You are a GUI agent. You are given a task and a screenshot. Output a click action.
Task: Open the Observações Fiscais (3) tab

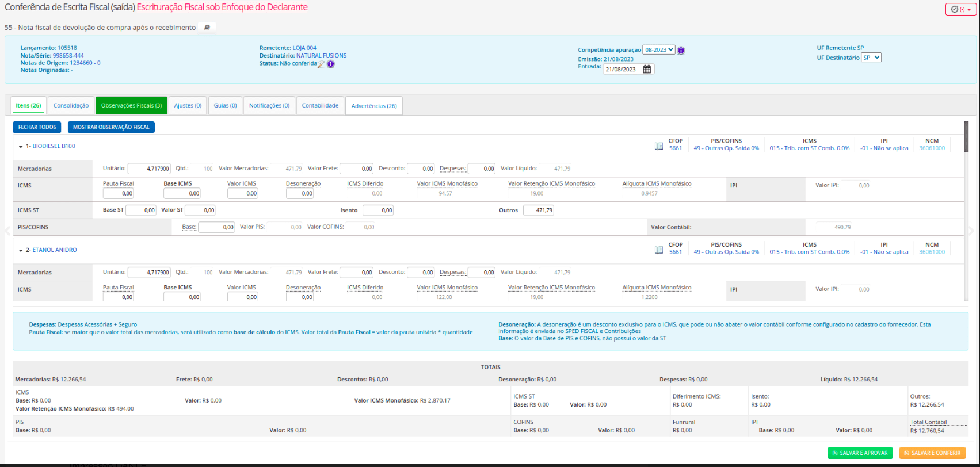pos(131,105)
